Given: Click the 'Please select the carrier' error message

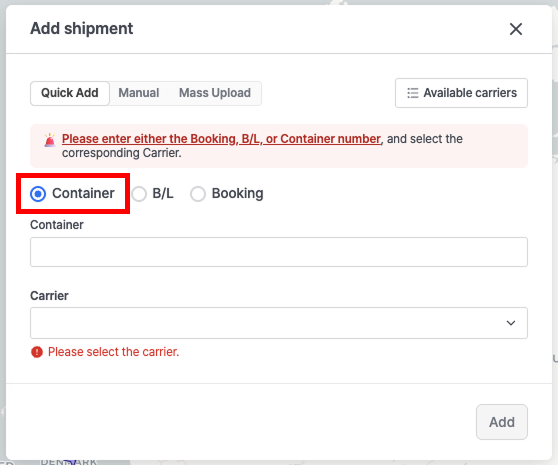Looking at the screenshot, I should pyautogui.click(x=114, y=352).
